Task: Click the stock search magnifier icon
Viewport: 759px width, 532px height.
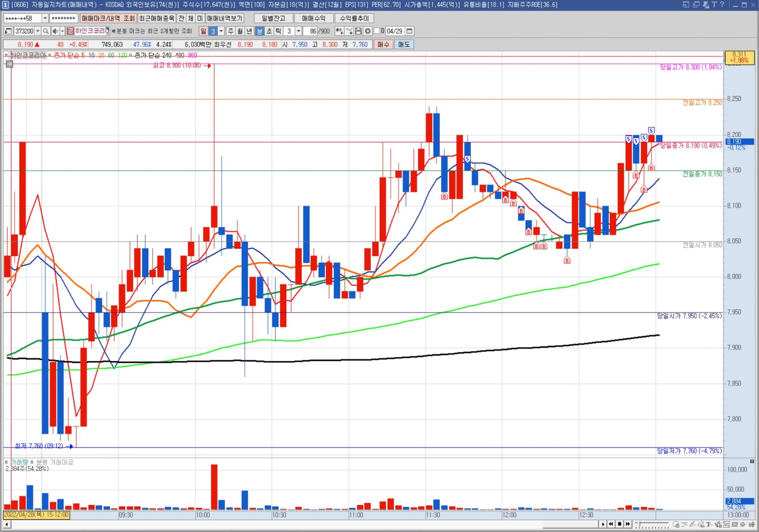Action: click(x=46, y=31)
